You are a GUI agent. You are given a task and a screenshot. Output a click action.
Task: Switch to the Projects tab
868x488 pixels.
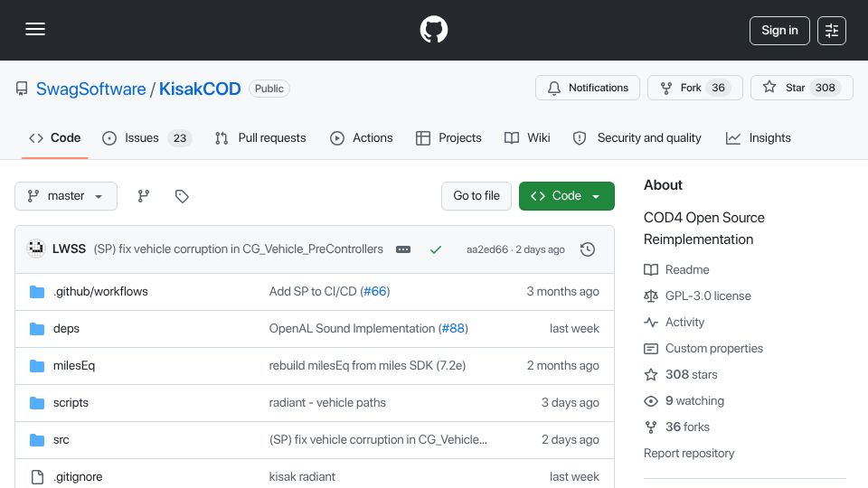click(x=448, y=137)
